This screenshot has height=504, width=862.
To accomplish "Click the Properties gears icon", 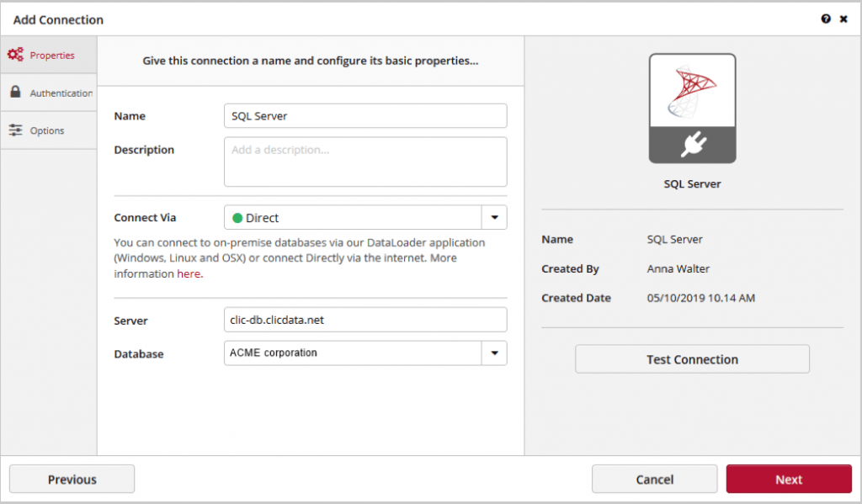I will [x=15, y=55].
